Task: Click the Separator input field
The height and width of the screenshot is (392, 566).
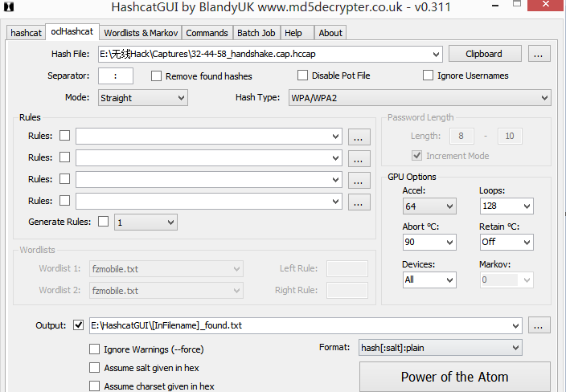Action: click(116, 76)
